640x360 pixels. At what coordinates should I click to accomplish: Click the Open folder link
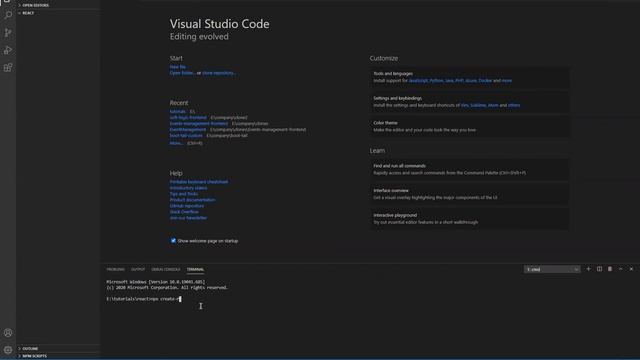182,73
